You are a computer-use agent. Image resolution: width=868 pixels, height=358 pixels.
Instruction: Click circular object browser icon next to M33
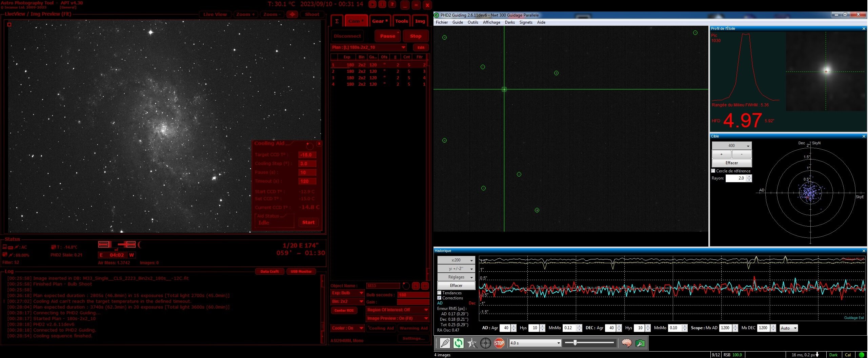(x=406, y=286)
